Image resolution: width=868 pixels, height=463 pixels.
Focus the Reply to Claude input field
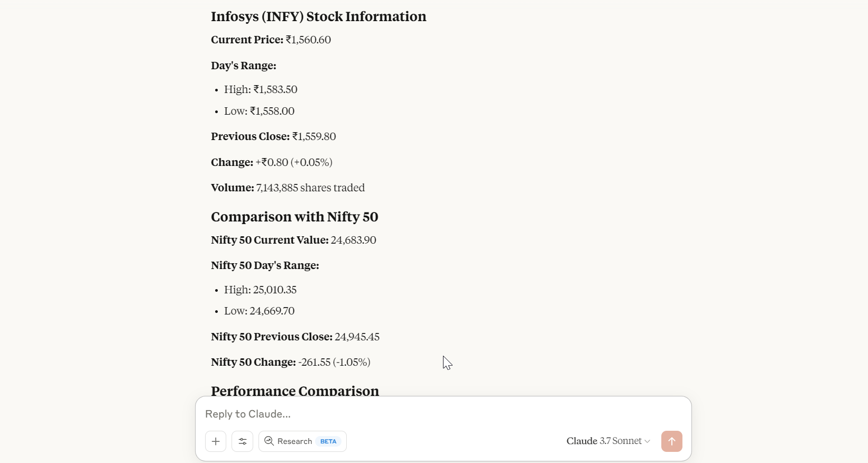443,414
